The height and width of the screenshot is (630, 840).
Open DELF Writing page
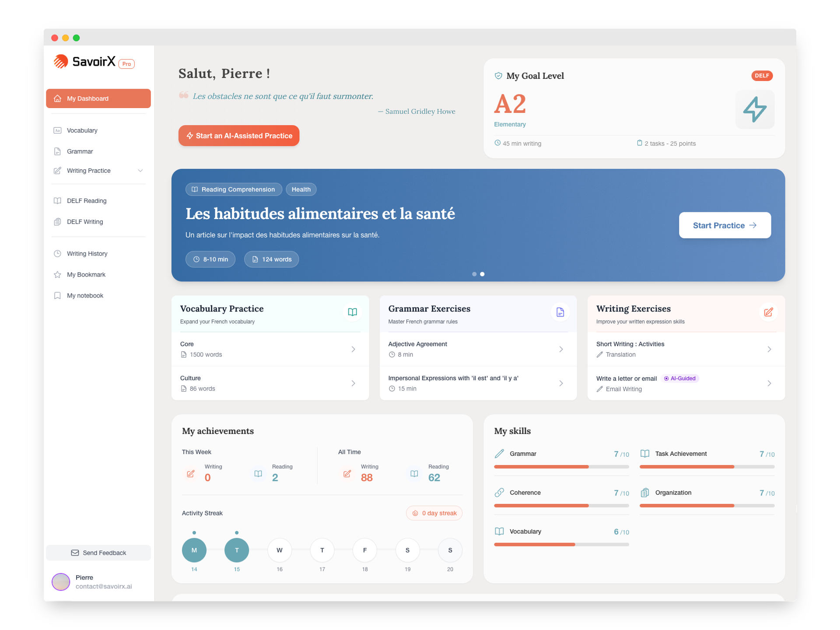tap(98, 222)
